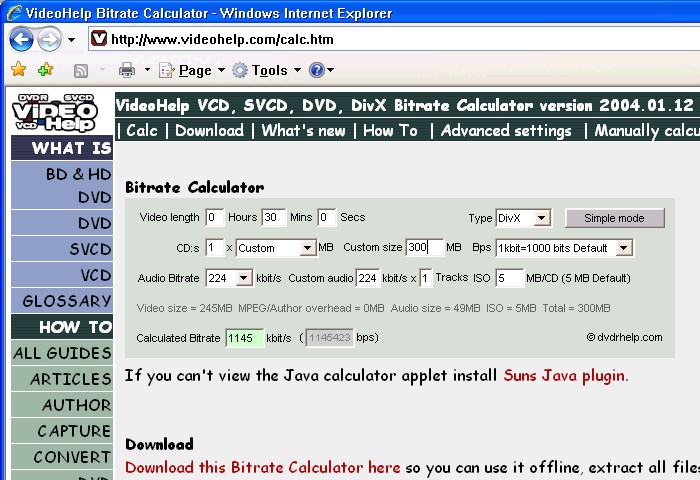Click the Tracks count field
Screen dimensions: 700x480
[425, 278]
